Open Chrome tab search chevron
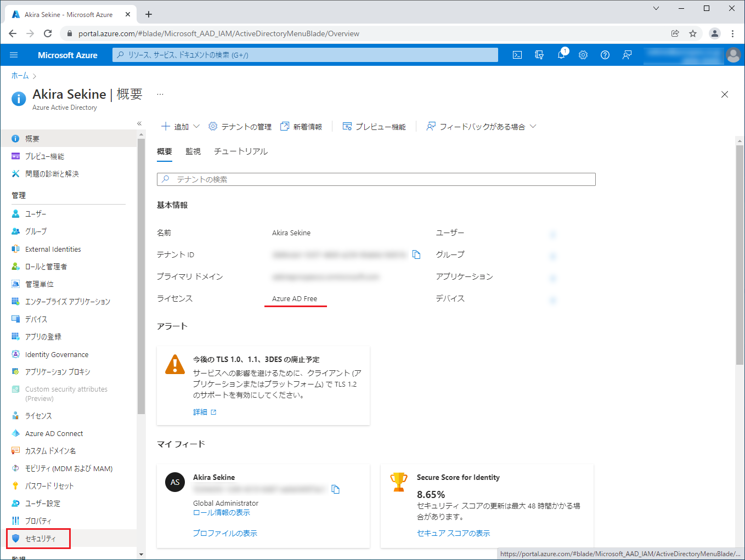 656,8
